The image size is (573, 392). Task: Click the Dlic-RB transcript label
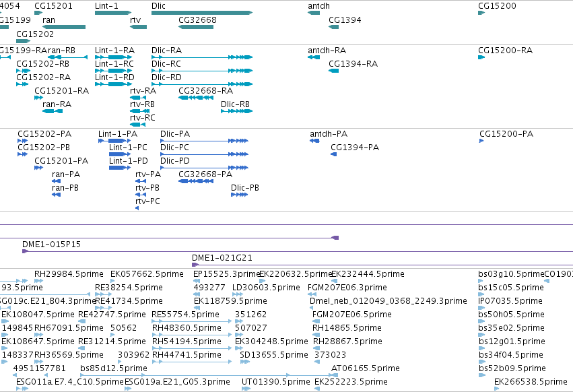(236, 104)
